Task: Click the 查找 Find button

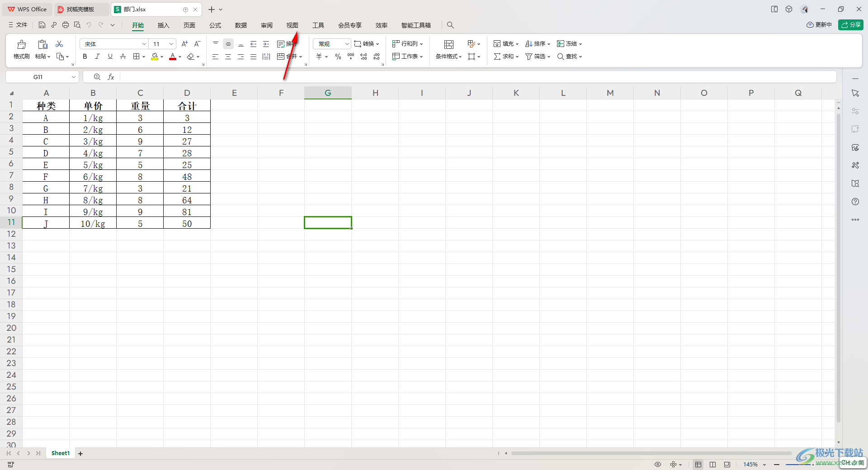Action: pyautogui.click(x=569, y=56)
